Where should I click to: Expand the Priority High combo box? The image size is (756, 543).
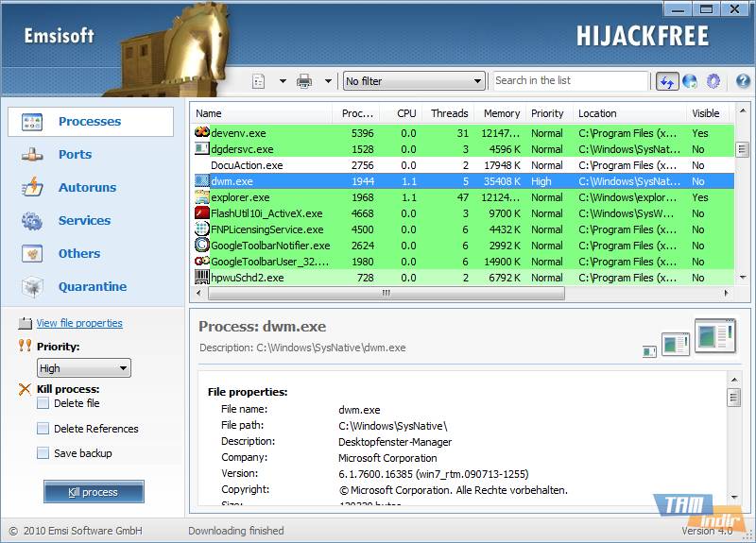84,368
